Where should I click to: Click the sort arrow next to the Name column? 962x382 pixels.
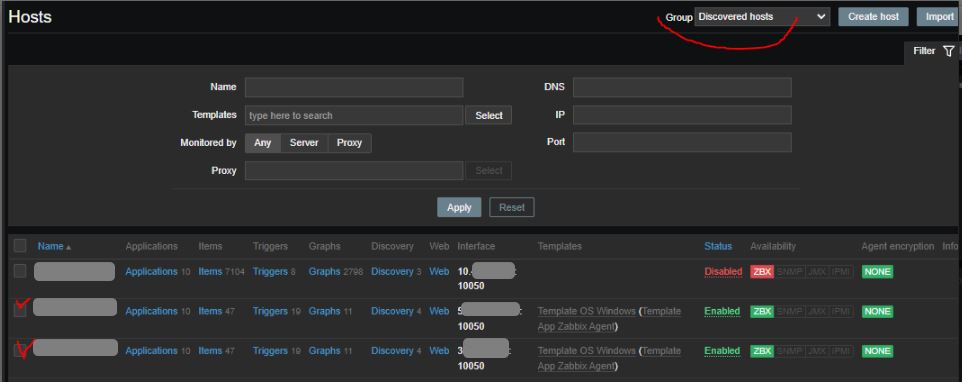coord(69,247)
